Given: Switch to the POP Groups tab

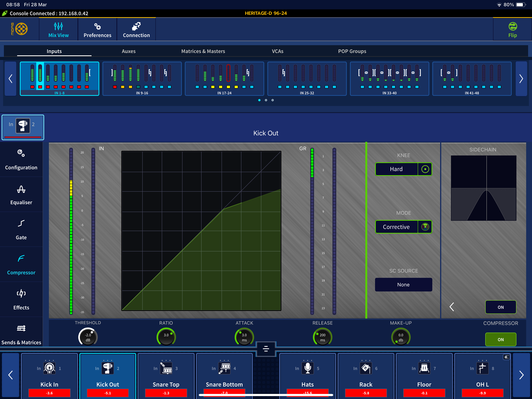Looking at the screenshot, I should pyautogui.click(x=352, y=51).
